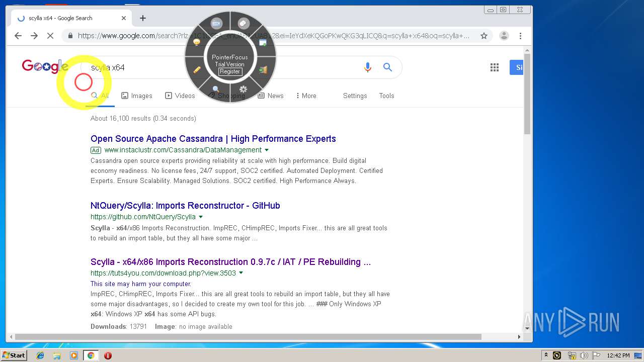Click the Chrome taskbar button
This screenshot has height=362, width=644.
[x=91, y=355]
